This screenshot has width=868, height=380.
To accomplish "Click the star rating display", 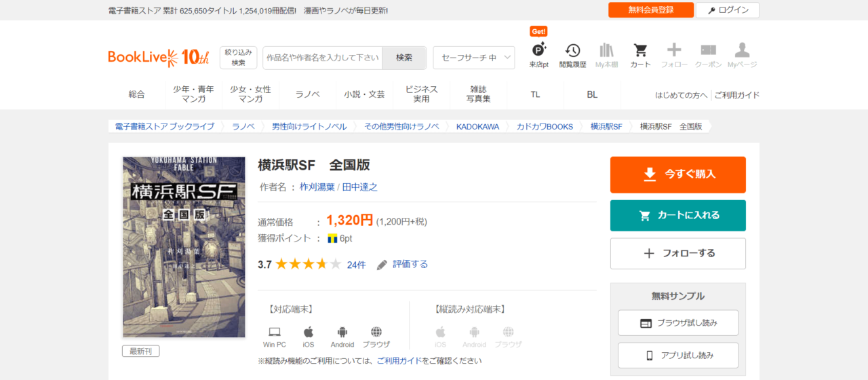I will [x=308, y=265].
